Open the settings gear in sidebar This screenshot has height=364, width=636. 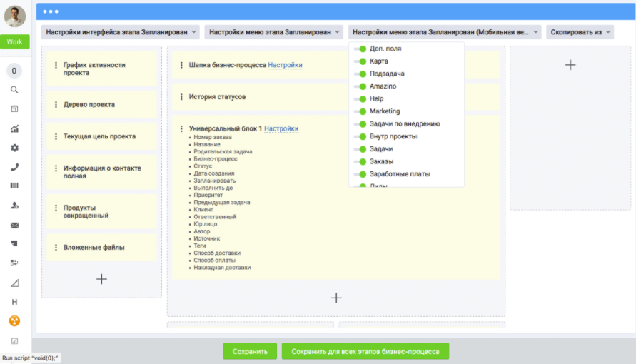[14, 148]
